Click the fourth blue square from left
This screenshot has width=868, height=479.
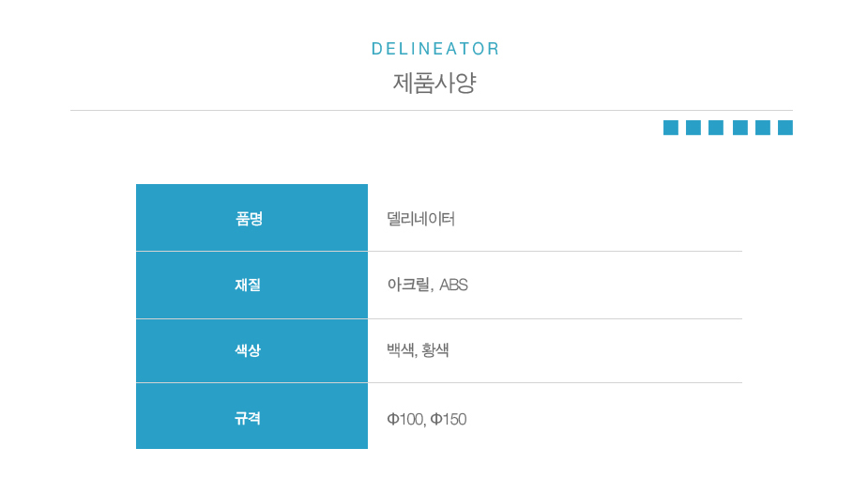[x=740, y=128]
